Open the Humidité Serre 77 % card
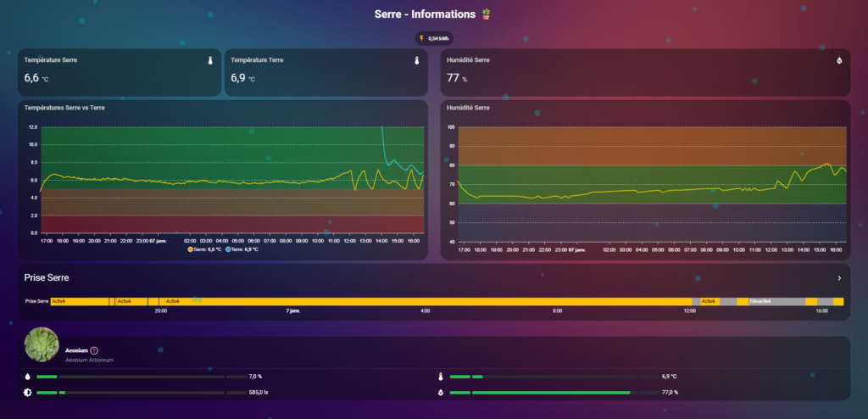 (x=644, y=72)
